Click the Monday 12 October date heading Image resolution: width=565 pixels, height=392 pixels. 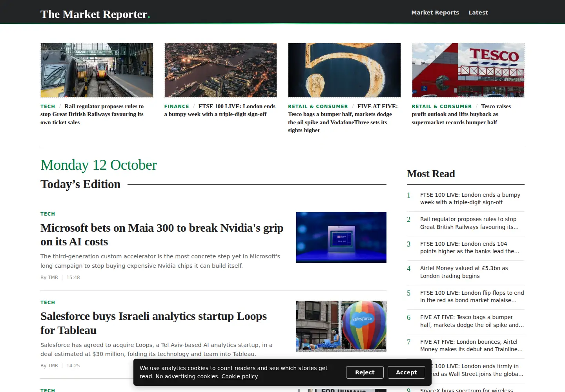tap(98, 165)
